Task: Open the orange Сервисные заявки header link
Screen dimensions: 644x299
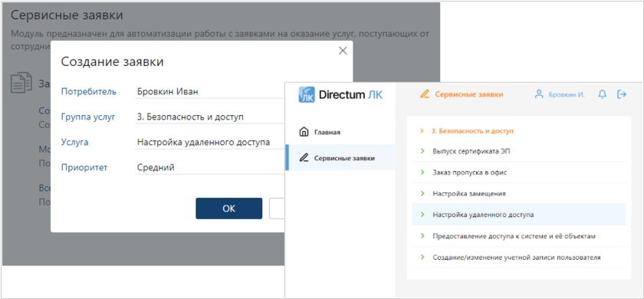Action: (468, 94)
